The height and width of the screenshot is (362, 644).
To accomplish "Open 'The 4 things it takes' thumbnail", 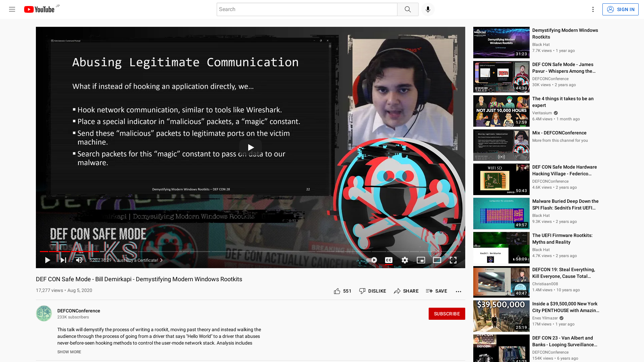I will click(x=501, y=111).
